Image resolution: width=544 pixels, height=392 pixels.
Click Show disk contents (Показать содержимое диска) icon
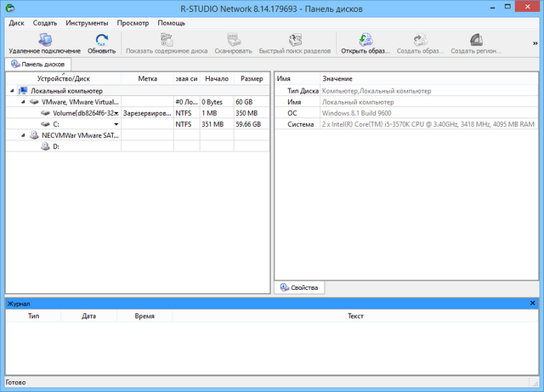167,40
